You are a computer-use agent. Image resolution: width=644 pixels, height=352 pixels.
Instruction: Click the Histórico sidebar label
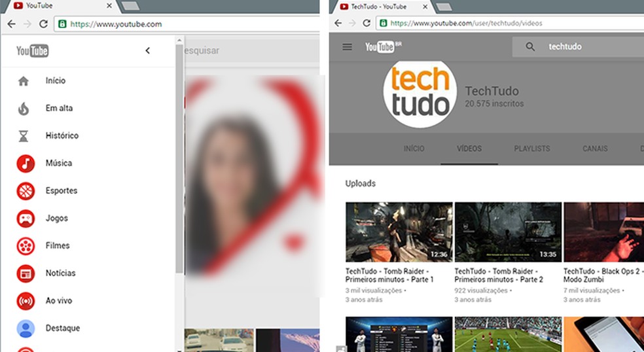pos(62,135)
